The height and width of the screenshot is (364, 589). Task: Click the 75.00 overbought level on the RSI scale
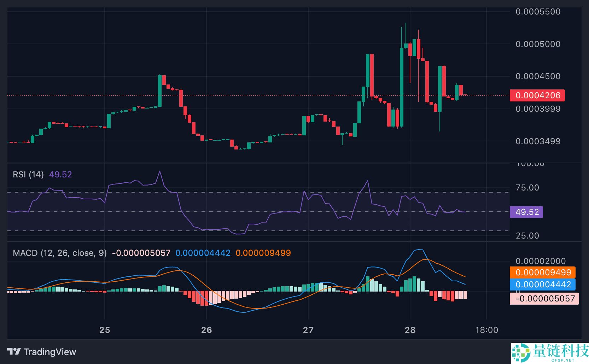coord(527,188)
